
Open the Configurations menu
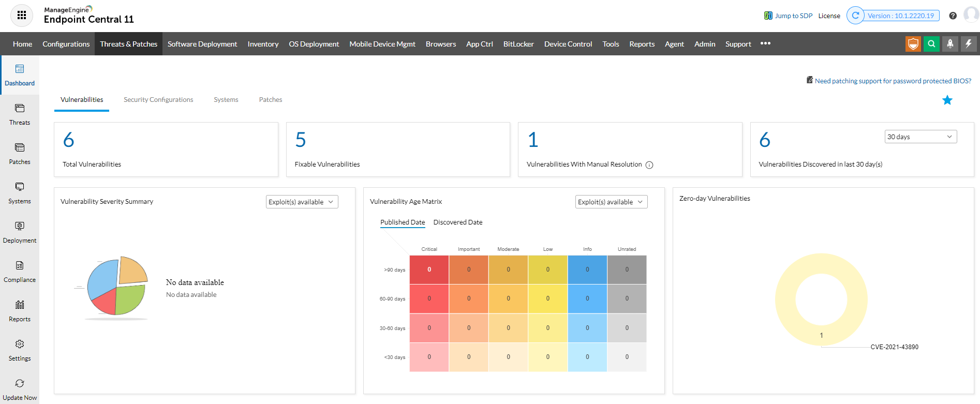66,44
